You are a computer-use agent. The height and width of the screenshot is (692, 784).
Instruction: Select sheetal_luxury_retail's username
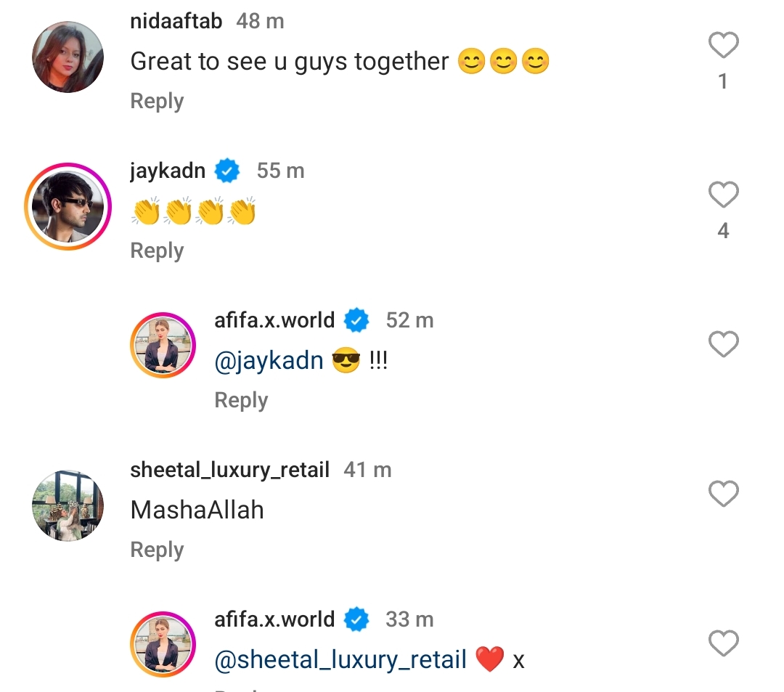click(x=229, y=469)
